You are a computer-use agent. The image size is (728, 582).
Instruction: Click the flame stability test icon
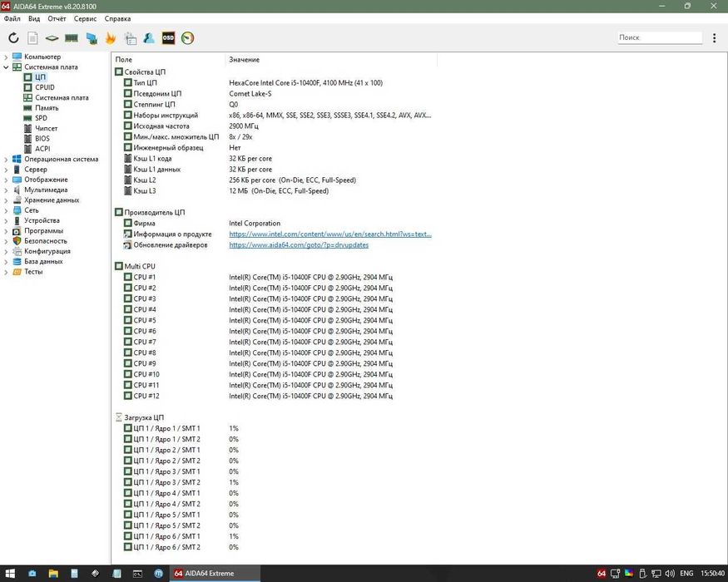click(111, 37)
